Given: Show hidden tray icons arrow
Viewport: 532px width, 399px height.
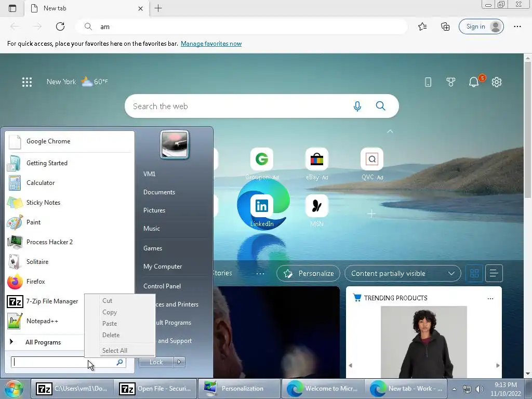Looking at the screenshot, I should (454, 389).
